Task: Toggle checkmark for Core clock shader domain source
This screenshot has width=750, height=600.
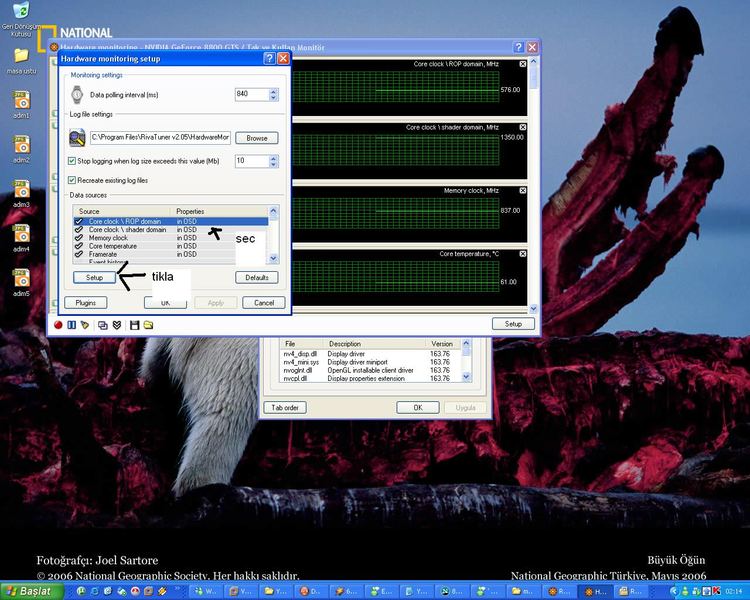Action: point(79,229)
